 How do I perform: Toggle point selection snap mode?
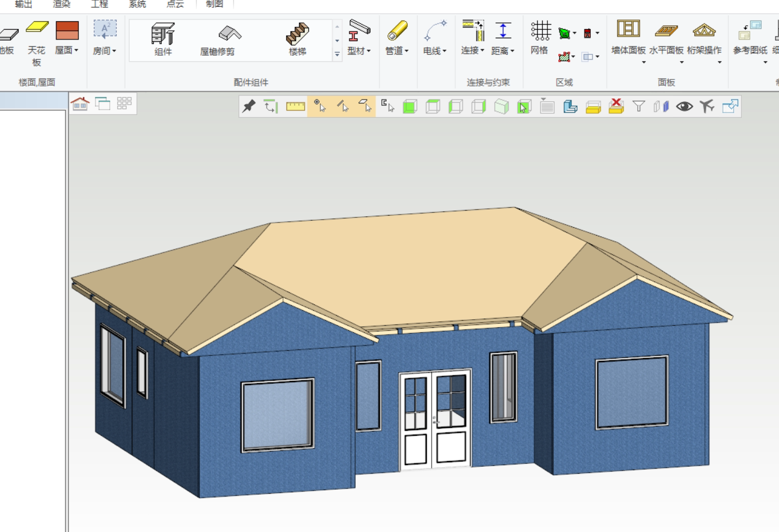pos(319,106)
